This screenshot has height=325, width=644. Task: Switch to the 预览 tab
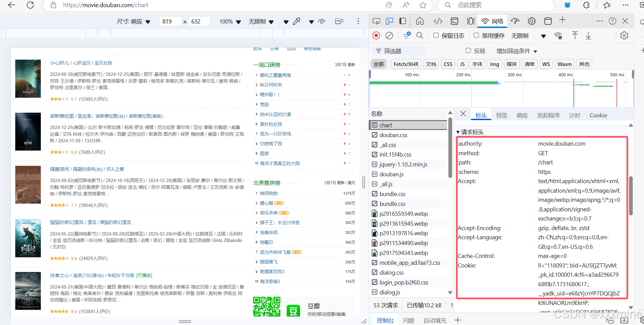pos(501,115)
